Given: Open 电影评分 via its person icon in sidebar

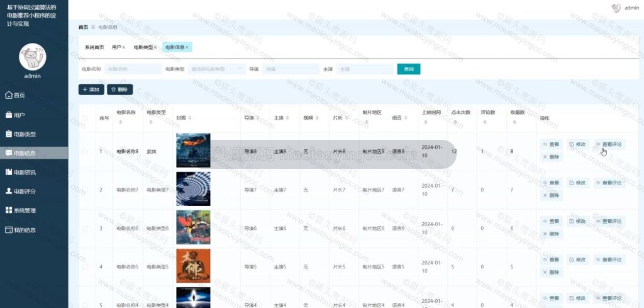Looking at the screenshot, I should point(9,191).
